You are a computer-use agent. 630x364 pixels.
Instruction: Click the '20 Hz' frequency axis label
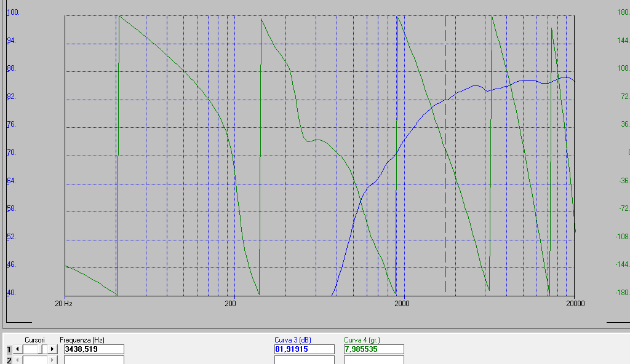tap(63, 304)
